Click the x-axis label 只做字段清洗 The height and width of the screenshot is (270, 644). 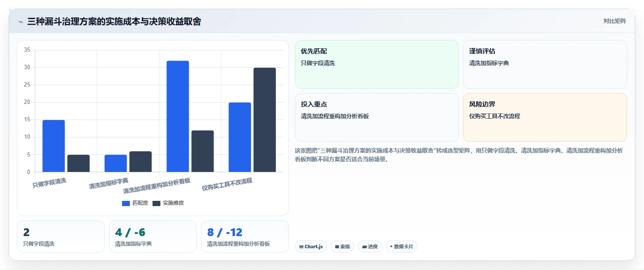click(50, 183)
